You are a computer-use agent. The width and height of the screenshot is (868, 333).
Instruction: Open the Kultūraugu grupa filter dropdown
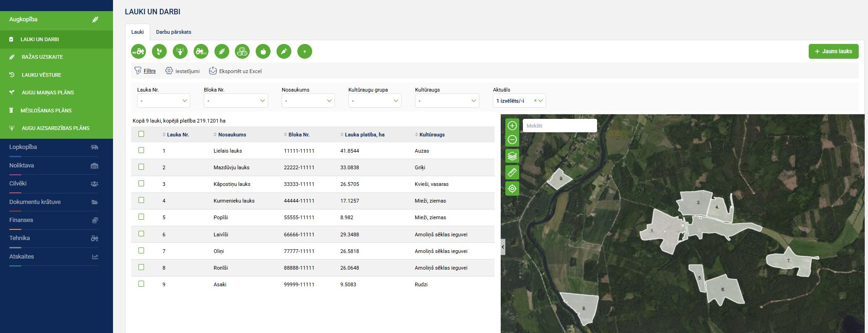pyautogui.click(x=375, y=100)
